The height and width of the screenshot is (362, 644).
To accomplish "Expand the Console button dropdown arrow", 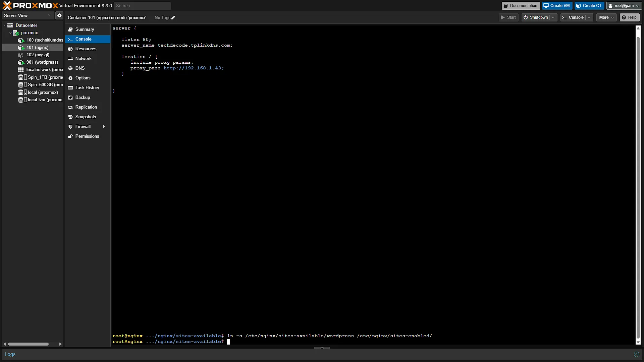I will tap(589, 17).
